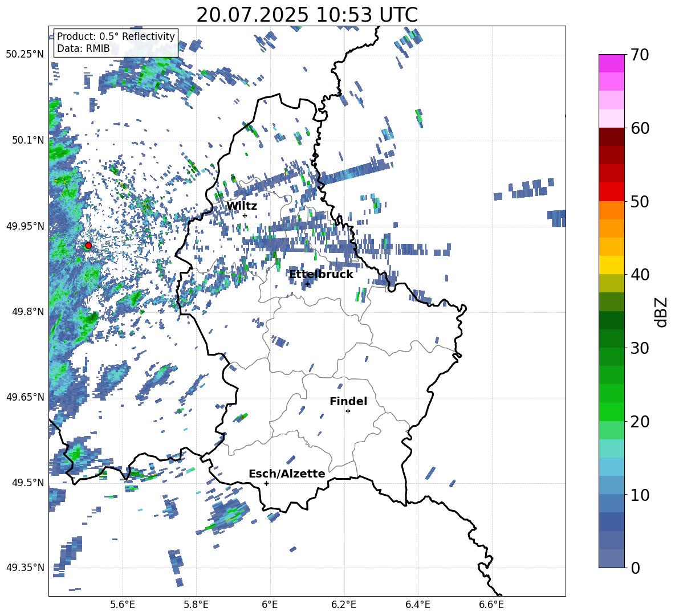The image size is (675, 616).
Task: Click the 40 value on colorbar
Action: click(x=640, y=275)
